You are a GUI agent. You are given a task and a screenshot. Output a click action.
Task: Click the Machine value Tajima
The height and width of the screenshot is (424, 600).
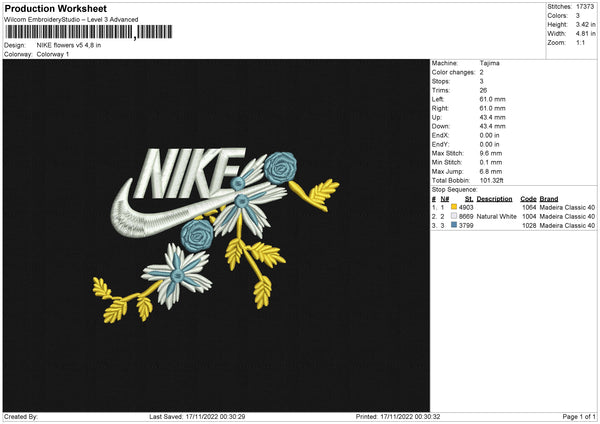489,63
